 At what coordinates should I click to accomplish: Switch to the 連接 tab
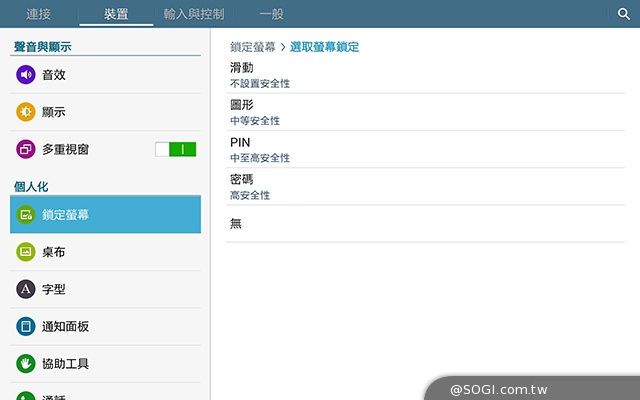tap(39, 14)
